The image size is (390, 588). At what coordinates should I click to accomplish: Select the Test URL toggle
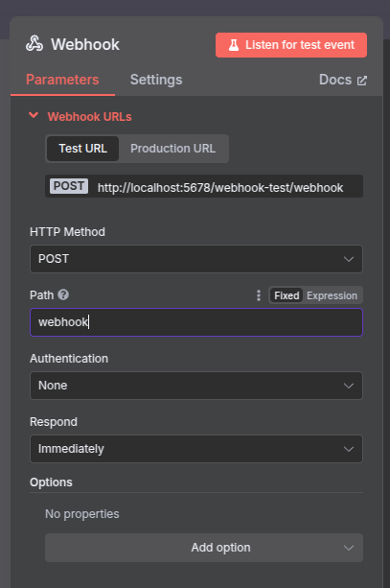(82, 149)
